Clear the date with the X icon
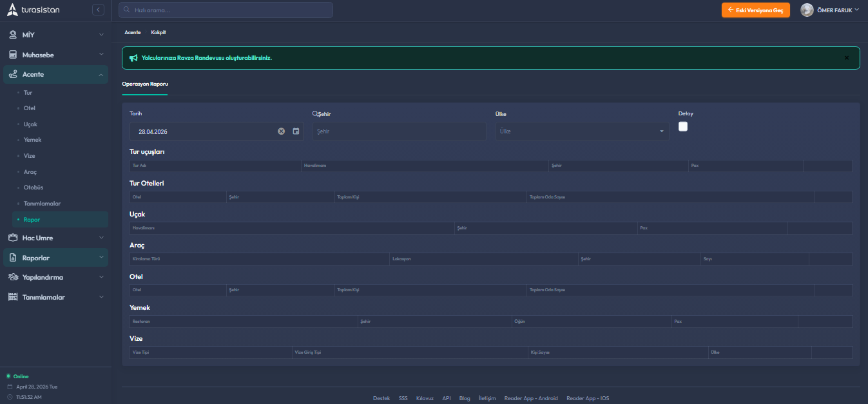 tap(281, 131)
